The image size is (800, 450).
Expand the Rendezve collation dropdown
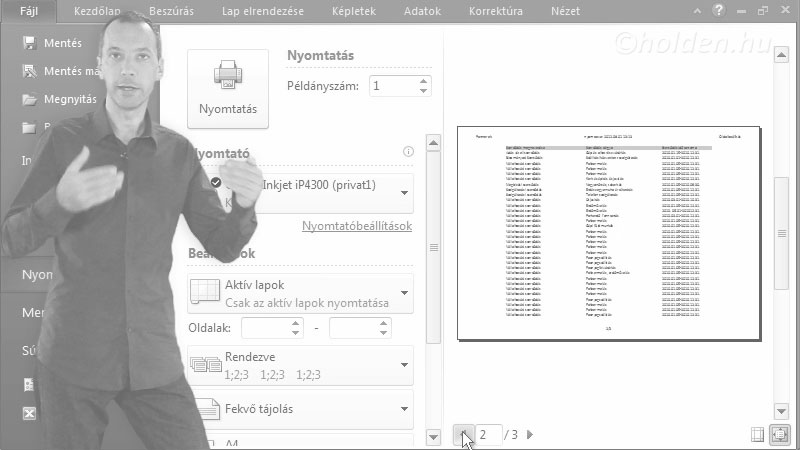[301, 365]
